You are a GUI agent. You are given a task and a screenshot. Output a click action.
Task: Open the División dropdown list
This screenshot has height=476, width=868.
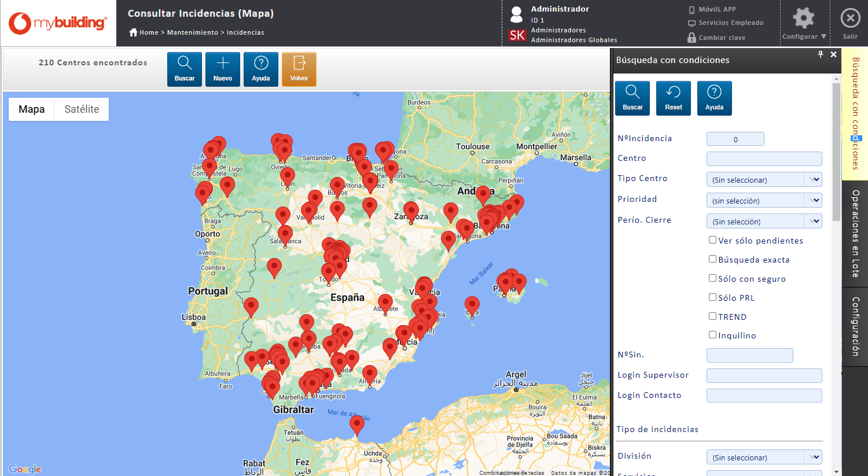[815, 457]
